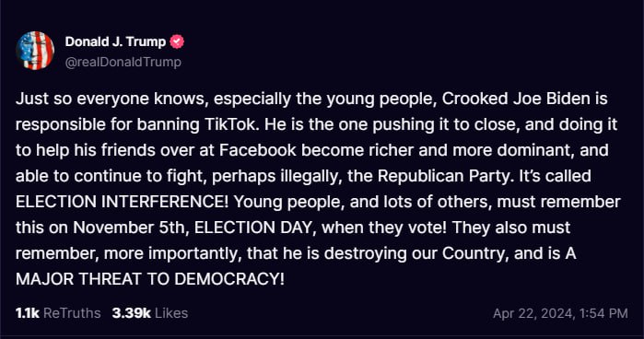Viewport: 644px width, 339px height.
Task: Click the Crooked Joe Biden phrase
Action: 516,99
